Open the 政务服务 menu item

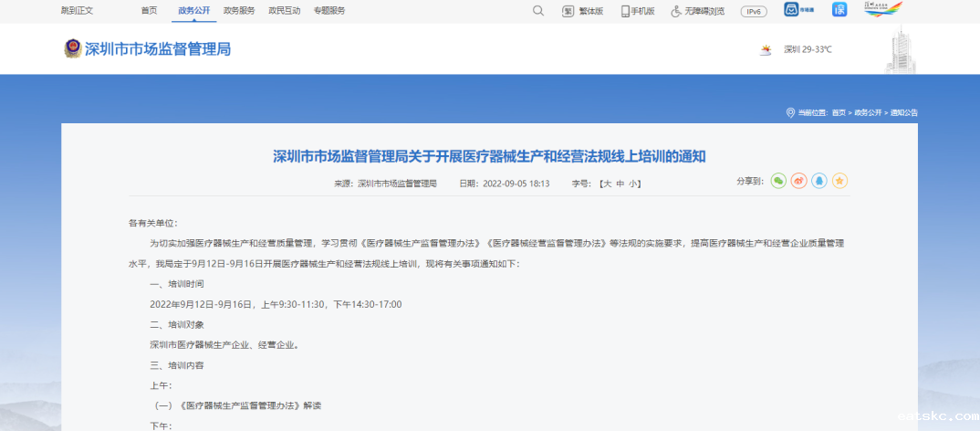pos(239,11)
